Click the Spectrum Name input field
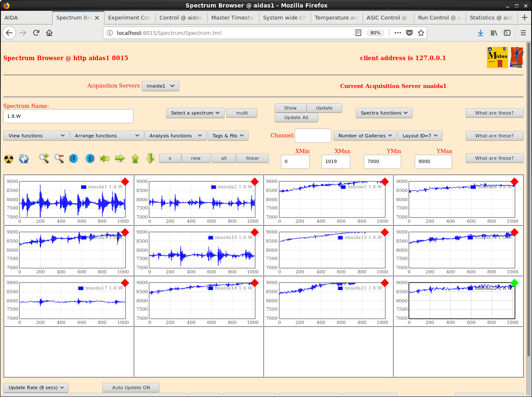The width and height of the screenshot is (532, 397). click(x=68, y=116)
